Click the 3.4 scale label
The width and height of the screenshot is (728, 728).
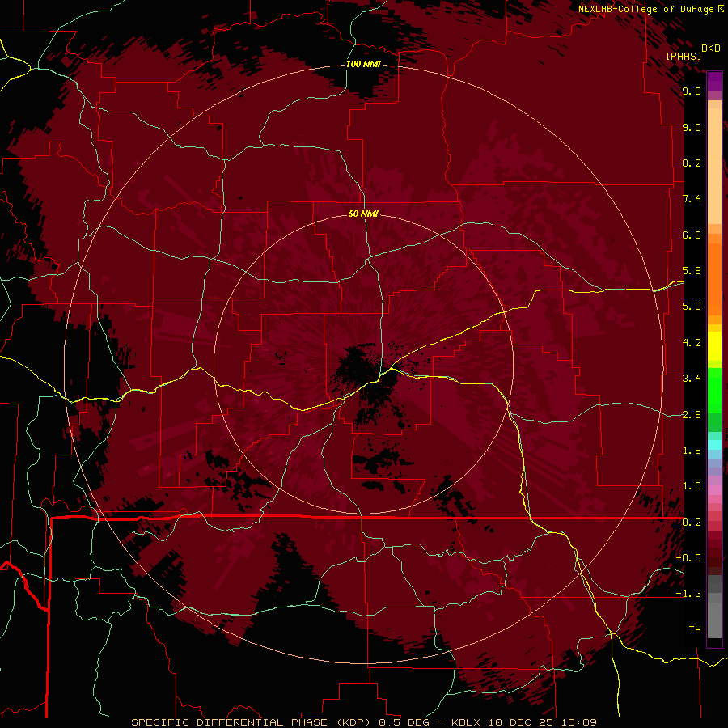coord(692,379)
